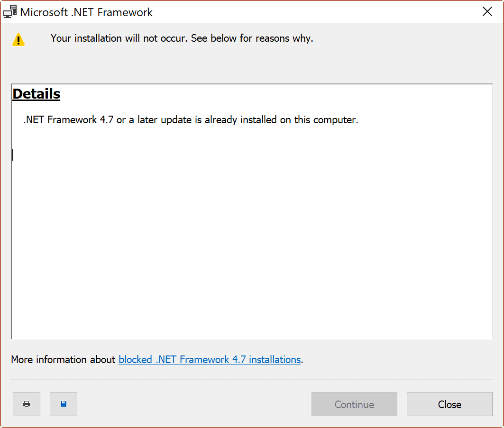
Task: Open the blocked .NET Framework 4.7 installations link
Action: 210,360
